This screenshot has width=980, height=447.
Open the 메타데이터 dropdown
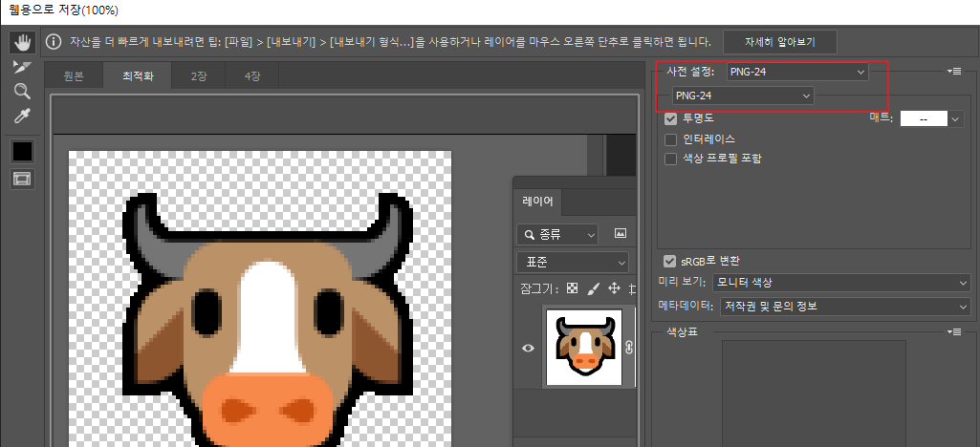[844, 307]
